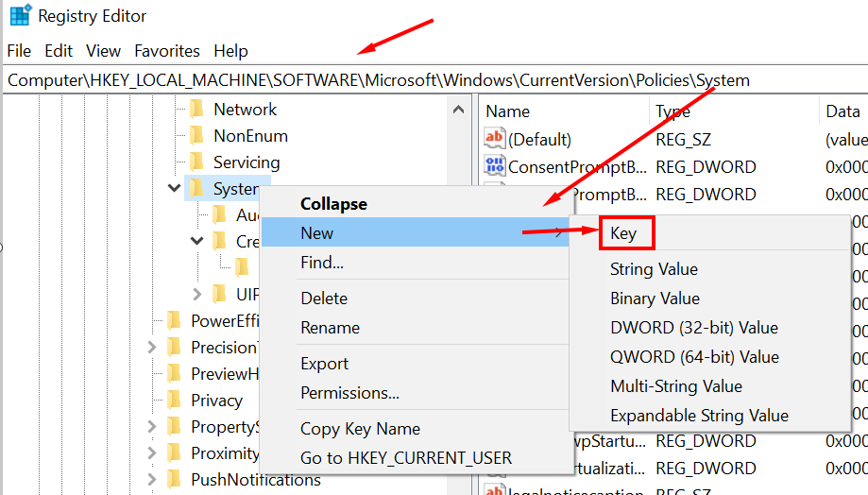Click the (Default) string value icon
This screenshot has height=495, width=868.
[494, 138]
